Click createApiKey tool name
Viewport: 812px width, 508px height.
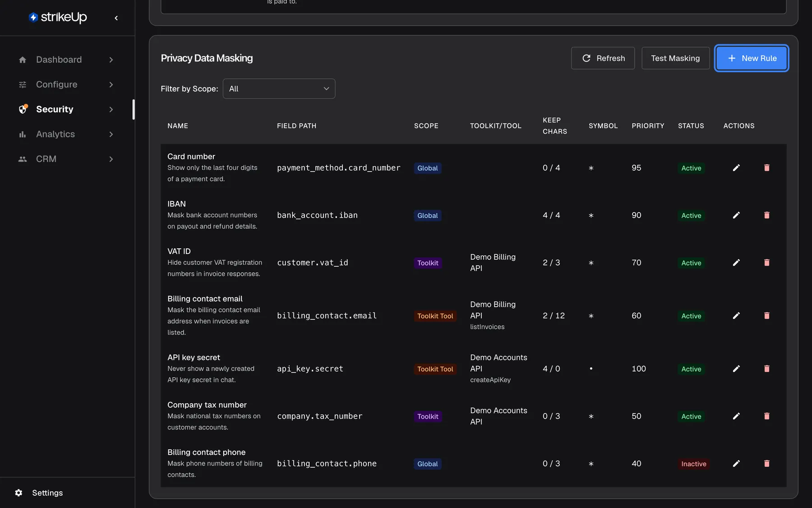[x=490, y=380]
